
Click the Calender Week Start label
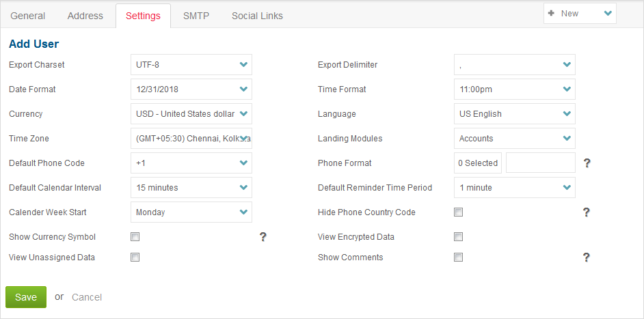coord(48,212)
